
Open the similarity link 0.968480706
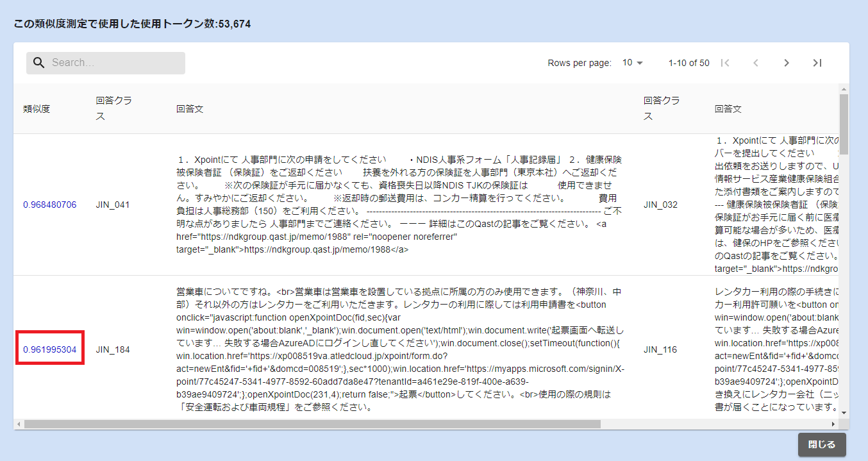[x=50, y=205]
